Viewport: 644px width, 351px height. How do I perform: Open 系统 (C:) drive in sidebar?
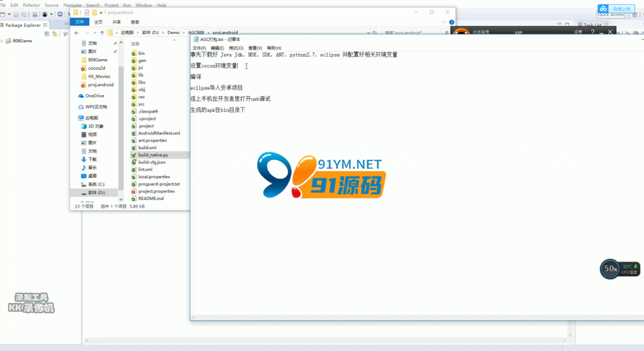click(96, 184)
